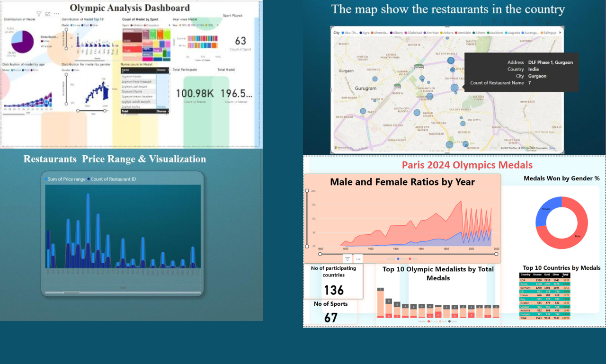Click the funnel filter icon above the restaurant map

coord(539,21)
